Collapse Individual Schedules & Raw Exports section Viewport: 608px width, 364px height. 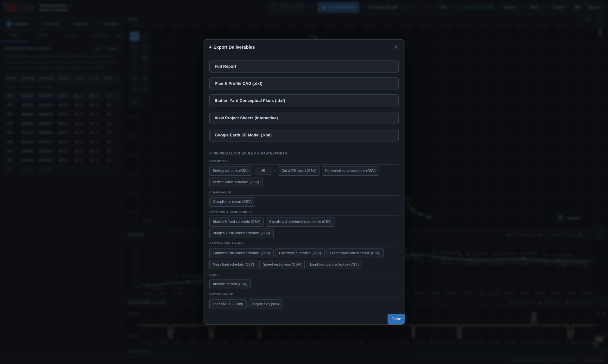[x=248, y=153]
